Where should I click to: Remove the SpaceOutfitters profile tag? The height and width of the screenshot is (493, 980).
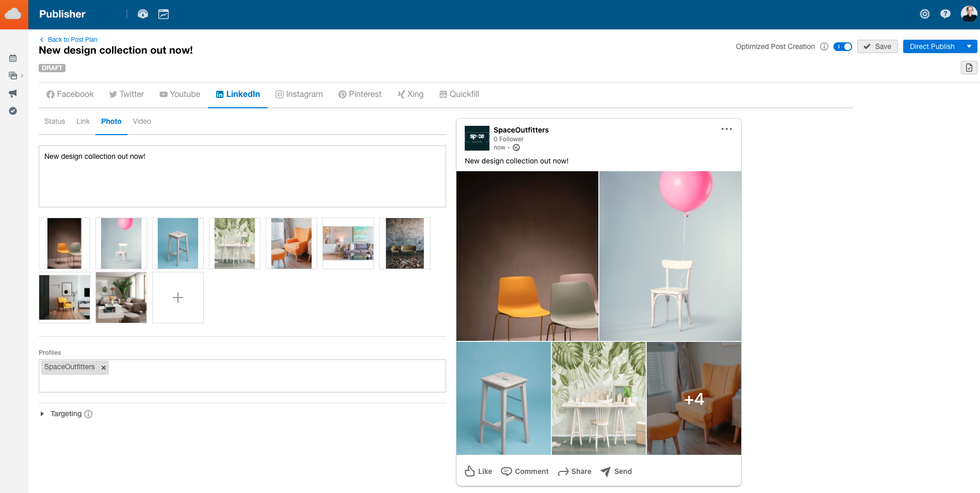tap(103, 367)
